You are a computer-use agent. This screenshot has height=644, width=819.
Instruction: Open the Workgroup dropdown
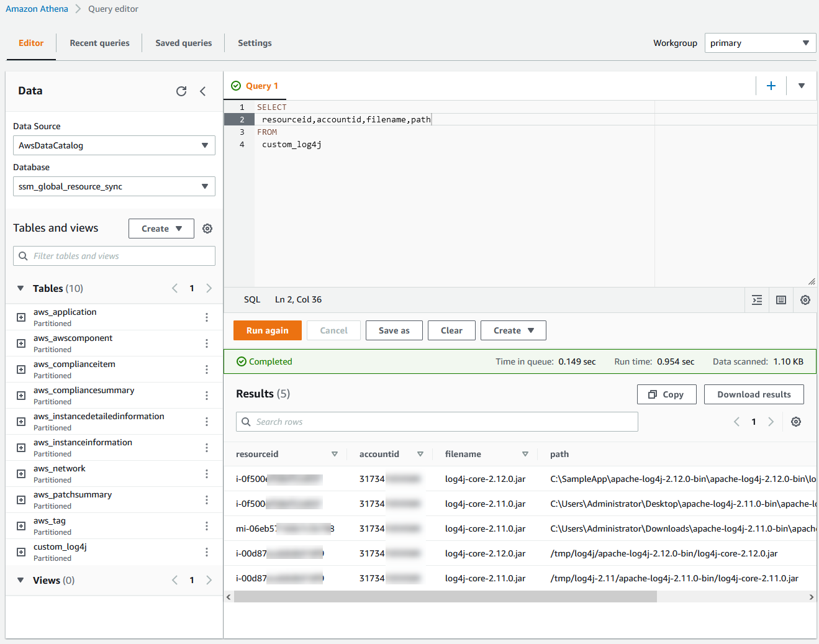tap(760, 42)
